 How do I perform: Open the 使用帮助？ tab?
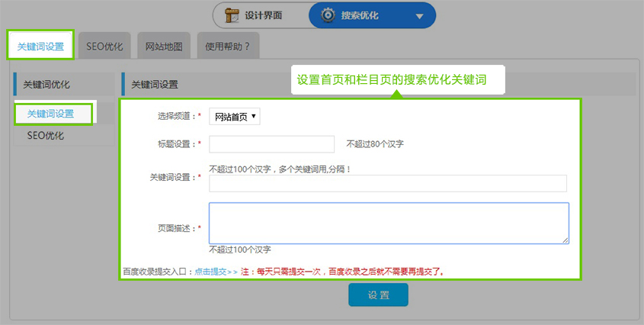click(x=227, y=46)
